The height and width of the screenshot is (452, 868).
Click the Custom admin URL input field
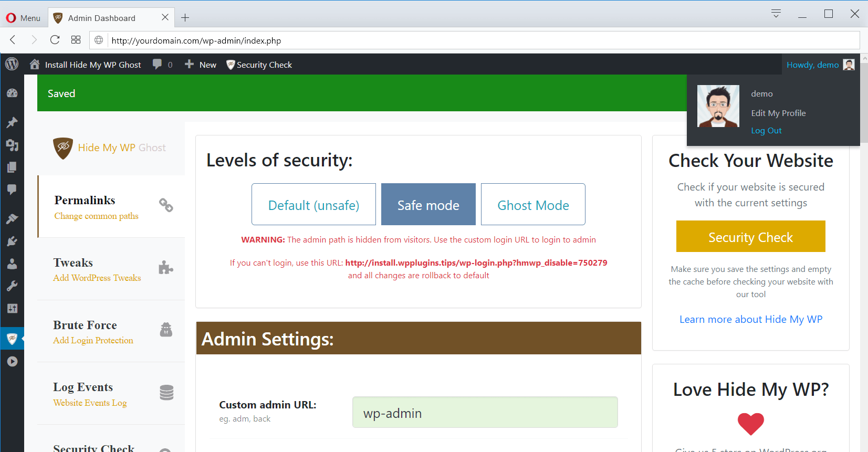pos(485,413)
